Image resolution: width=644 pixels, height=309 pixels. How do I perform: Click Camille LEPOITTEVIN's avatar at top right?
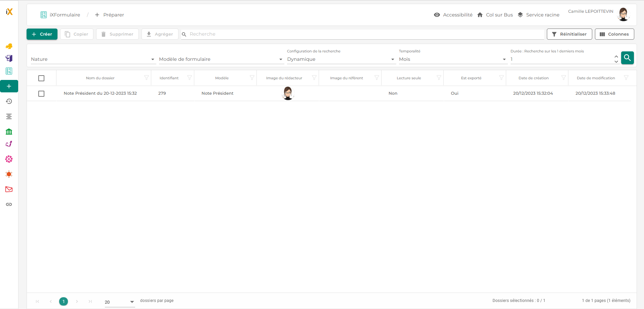click(x=623, y=14)
